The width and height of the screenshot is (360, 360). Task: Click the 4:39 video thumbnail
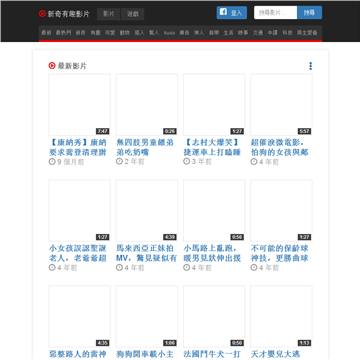[147, 211]
